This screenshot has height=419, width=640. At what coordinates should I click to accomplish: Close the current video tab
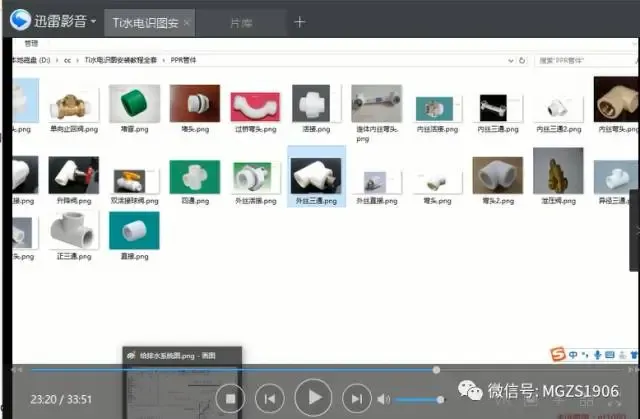click(x=187, y=23)
